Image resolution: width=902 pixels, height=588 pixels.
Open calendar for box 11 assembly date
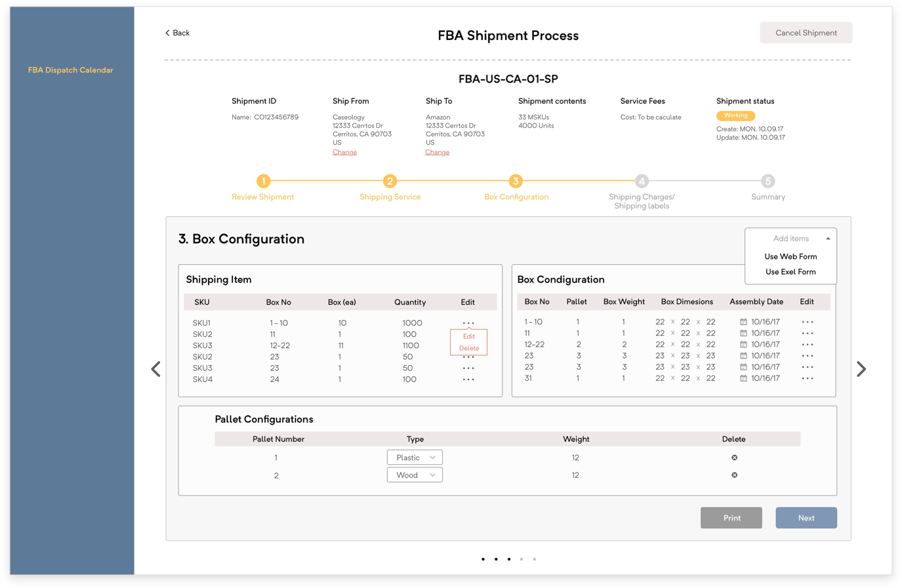click(743, 333)
